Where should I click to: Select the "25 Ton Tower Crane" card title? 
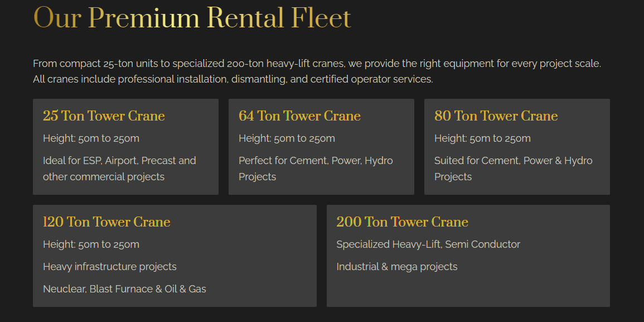coord(104,116)
